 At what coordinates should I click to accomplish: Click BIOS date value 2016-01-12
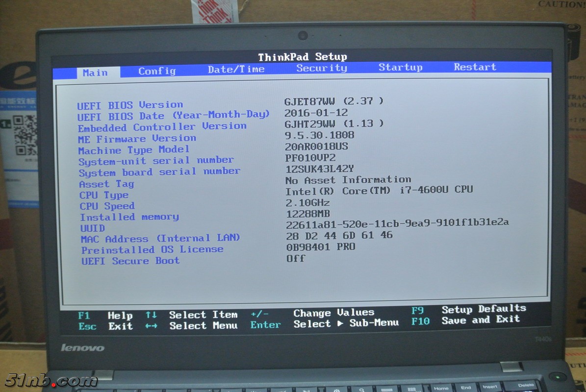(316, 113)
